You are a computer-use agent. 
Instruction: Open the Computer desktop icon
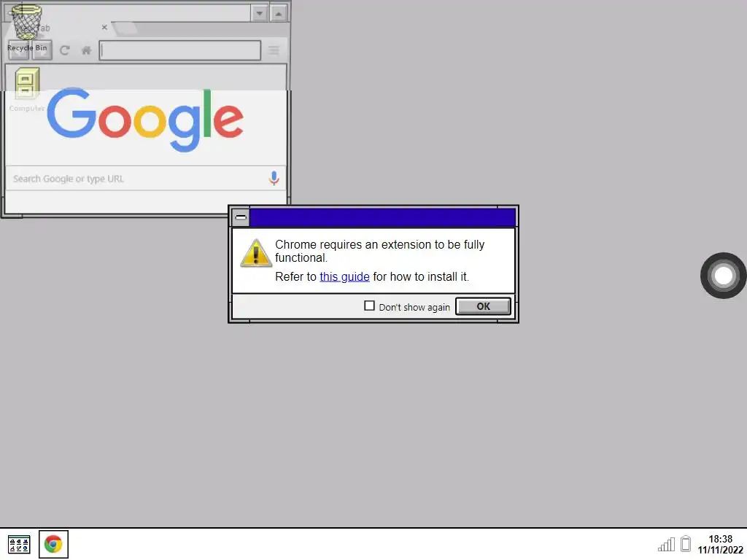pyautogui.click(x=27, y=90)
